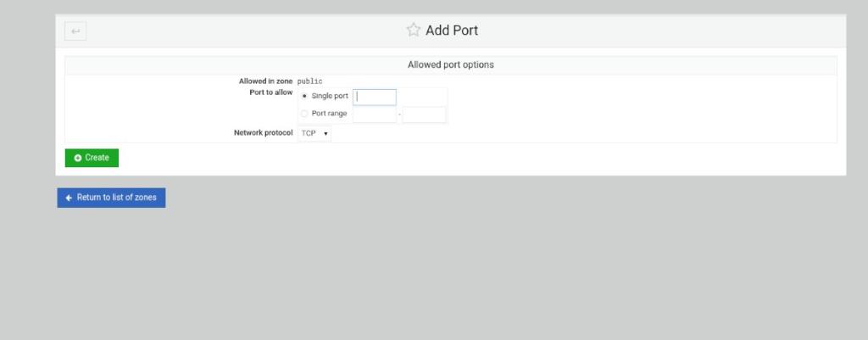Focus the Single port number field
Screen dimensions: 868x340
375,97
